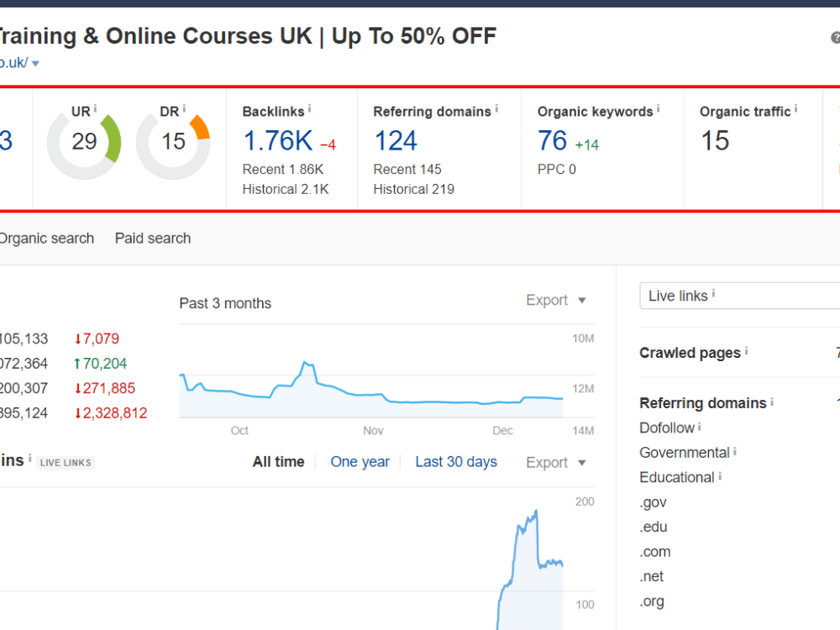
Task: Click the .edu row label
Action: 654,528
